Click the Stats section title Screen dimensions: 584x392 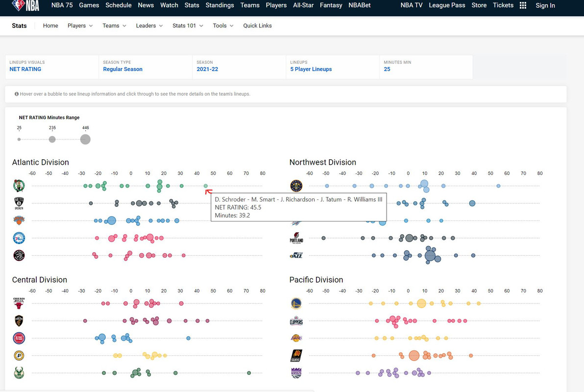click(20, 25)
